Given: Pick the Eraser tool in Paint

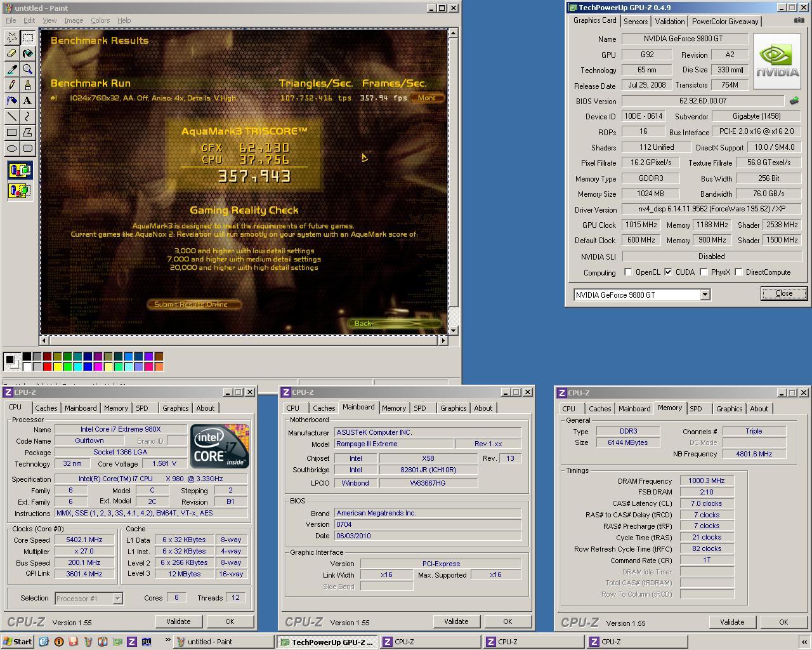Looking at the screenshot, I should click(x=12, y=53).
